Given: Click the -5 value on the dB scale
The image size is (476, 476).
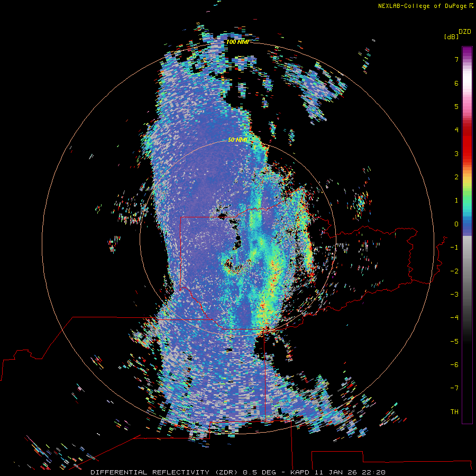Looking at the screenshot, I should (454, 342).
